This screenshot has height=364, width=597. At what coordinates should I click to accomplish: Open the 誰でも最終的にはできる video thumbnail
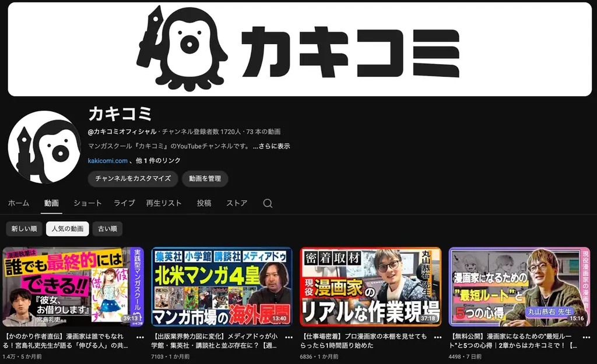(x=73, y=287)
